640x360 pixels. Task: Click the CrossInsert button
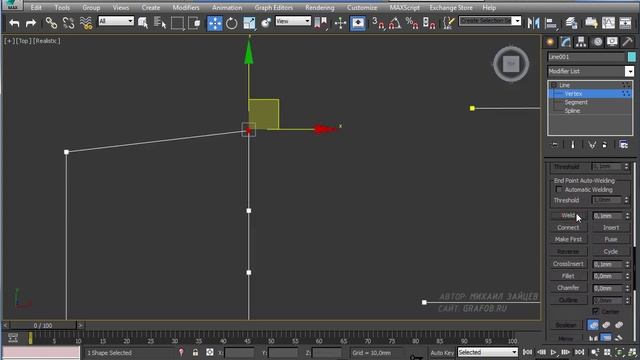tap(568, 264)
